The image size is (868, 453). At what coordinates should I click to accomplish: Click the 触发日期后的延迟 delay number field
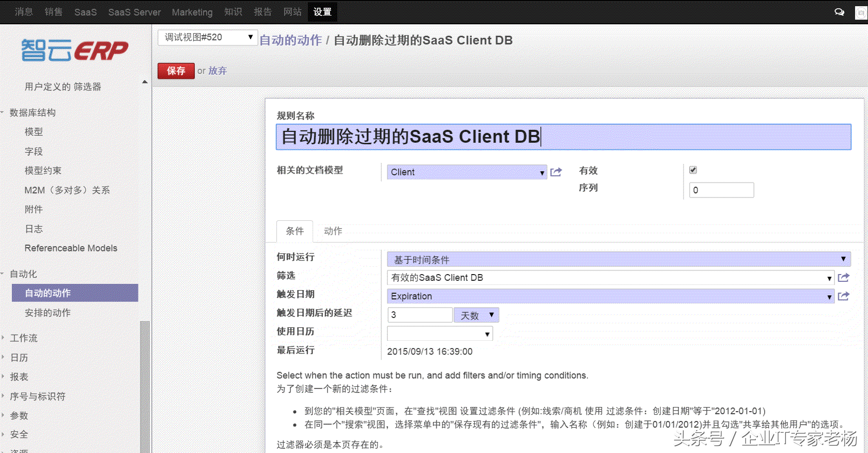click(x=420, y=315)
